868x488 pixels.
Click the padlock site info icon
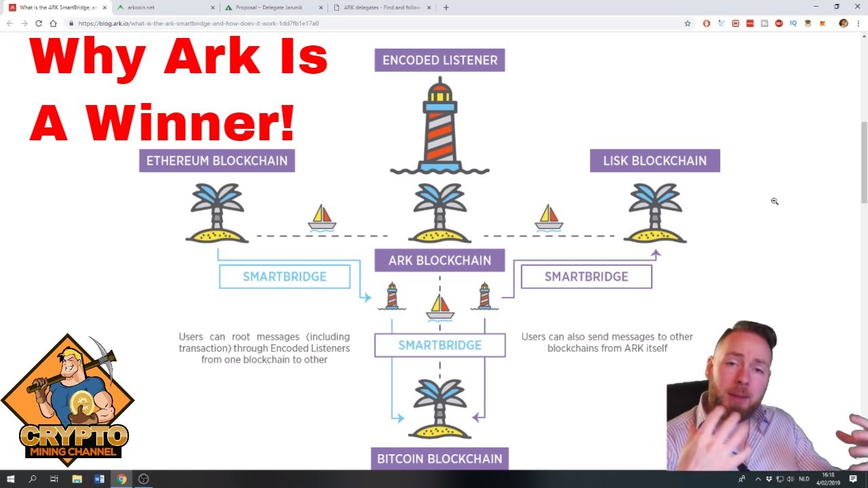(x=71, y=23)
